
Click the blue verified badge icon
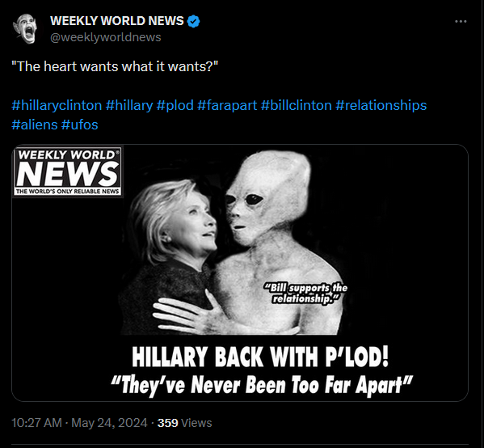194,21
